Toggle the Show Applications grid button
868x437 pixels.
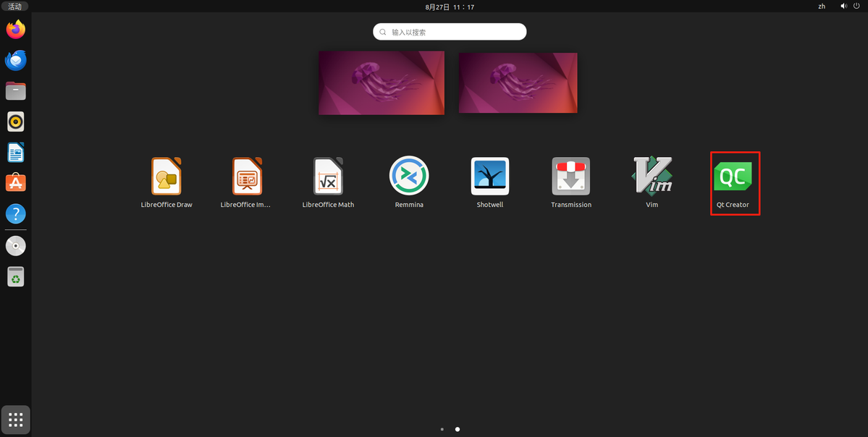click(16, 420)
